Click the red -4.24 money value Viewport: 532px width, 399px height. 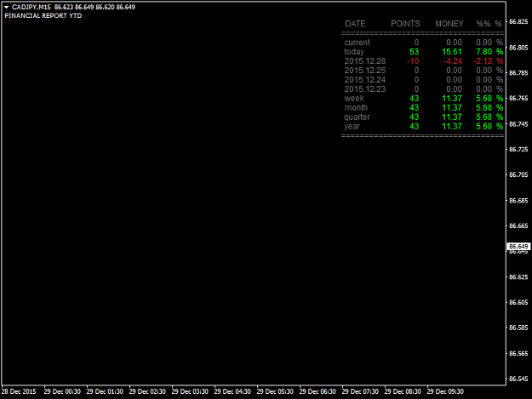[x=453, y=61]
